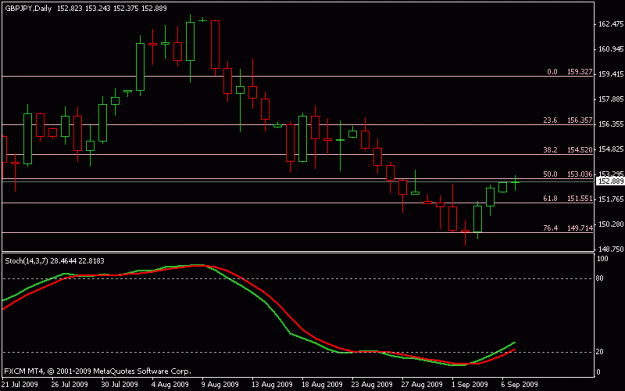Select the 80 level on stochastic axis

click(600, 279)
